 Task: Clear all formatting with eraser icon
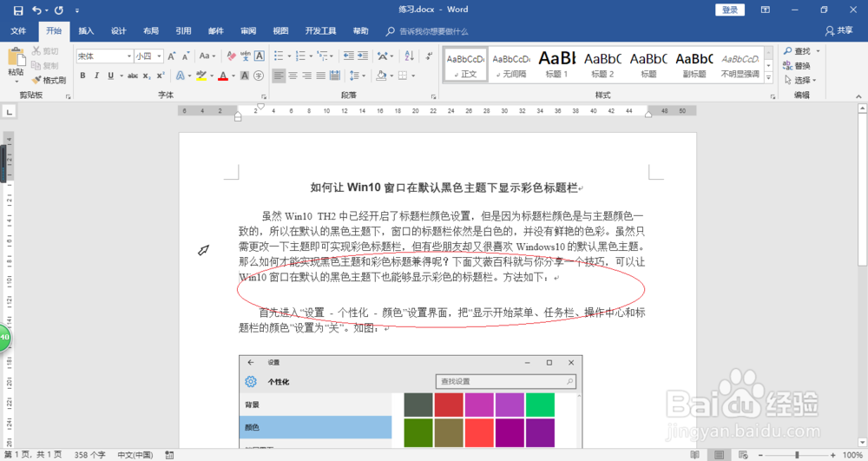point(232,56)
